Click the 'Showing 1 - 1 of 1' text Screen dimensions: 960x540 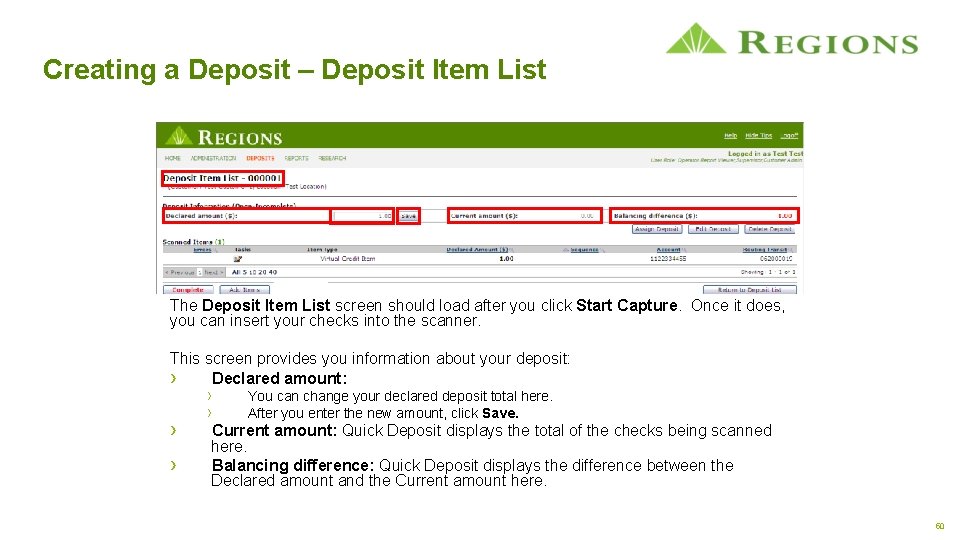(768, 272)
